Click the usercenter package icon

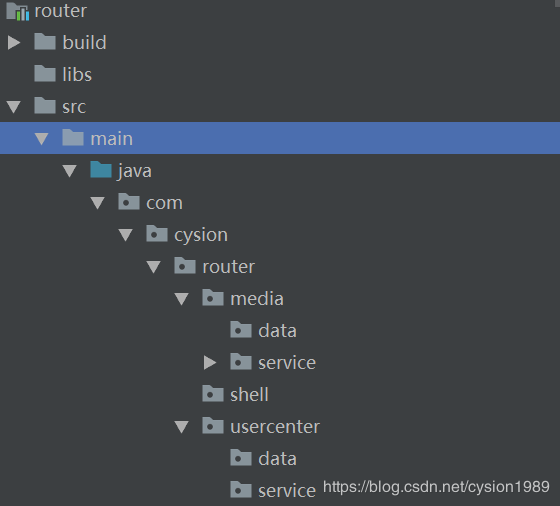click(213, 425)
